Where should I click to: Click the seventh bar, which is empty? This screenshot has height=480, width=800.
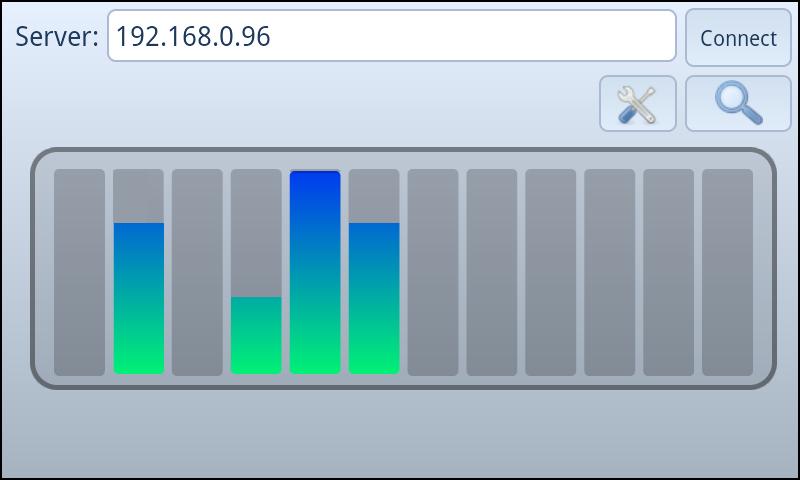coord(433,272)
